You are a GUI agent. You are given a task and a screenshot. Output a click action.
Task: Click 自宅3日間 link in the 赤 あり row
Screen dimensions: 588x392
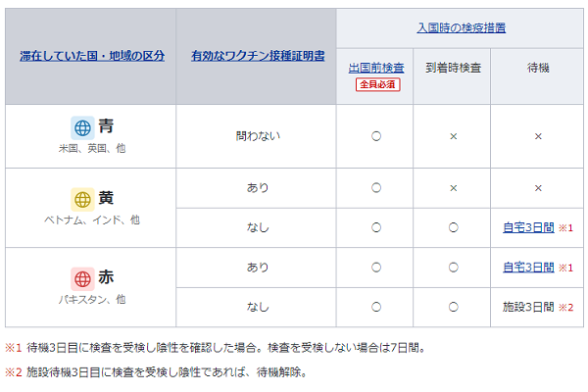click(x=528, y=268)
